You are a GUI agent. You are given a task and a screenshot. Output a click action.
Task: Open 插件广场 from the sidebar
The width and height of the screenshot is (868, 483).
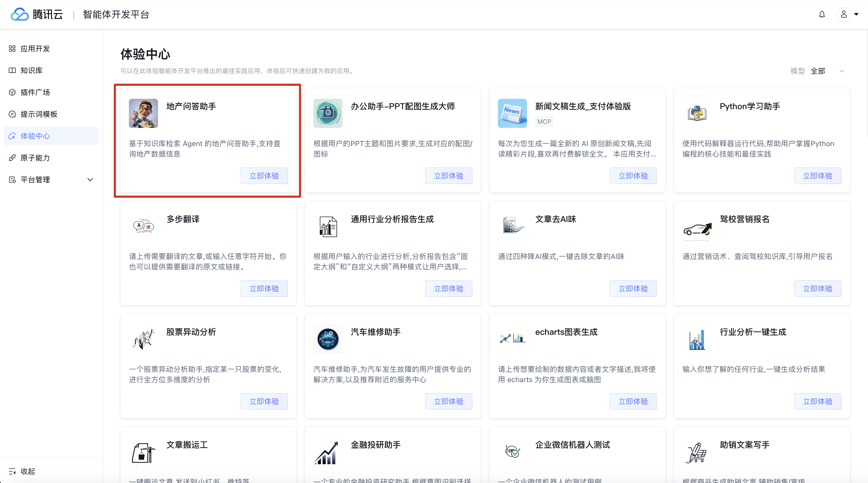[35, 92]
